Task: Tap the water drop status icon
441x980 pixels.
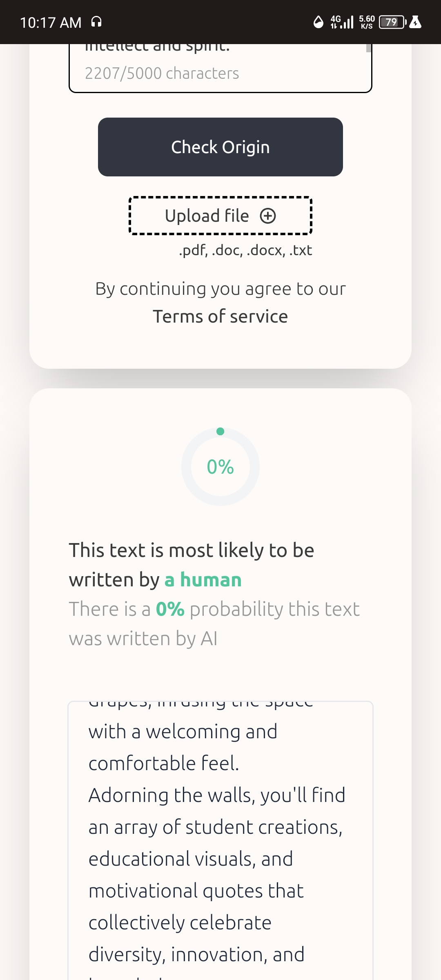Action: [318, 22]
